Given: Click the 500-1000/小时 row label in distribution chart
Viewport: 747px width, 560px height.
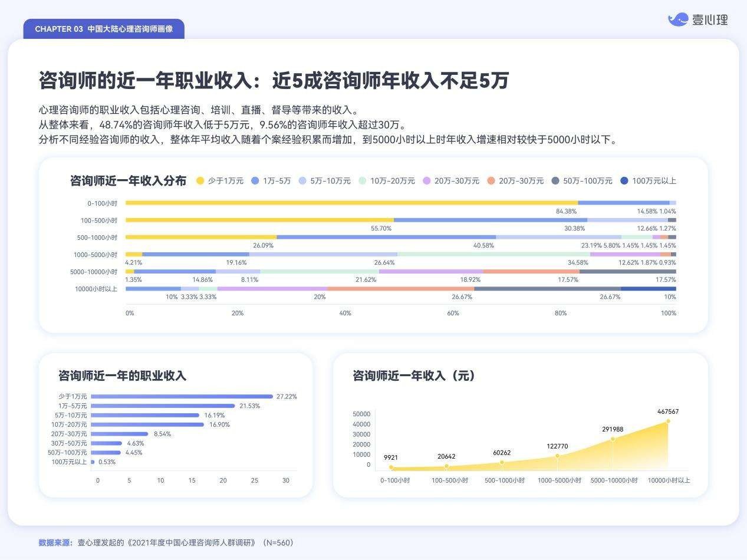Looking at the screenshot, I should (x=97, y=238).
